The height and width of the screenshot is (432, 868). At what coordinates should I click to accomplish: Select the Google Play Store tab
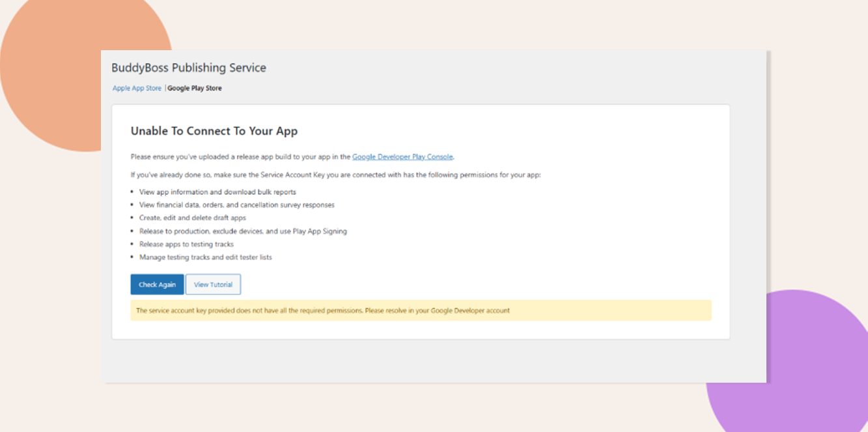(x=195, y=88)
